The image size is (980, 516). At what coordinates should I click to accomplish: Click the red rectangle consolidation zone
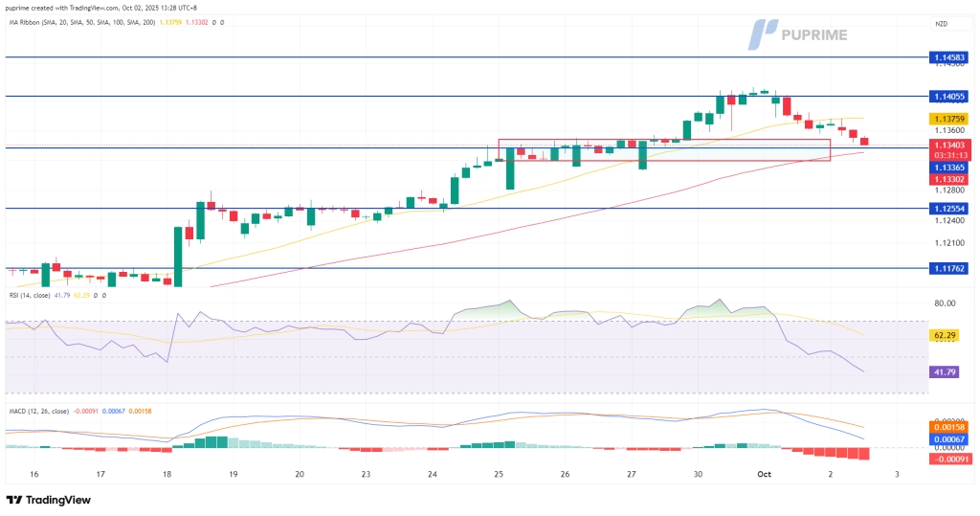click(x=662, y=149)
